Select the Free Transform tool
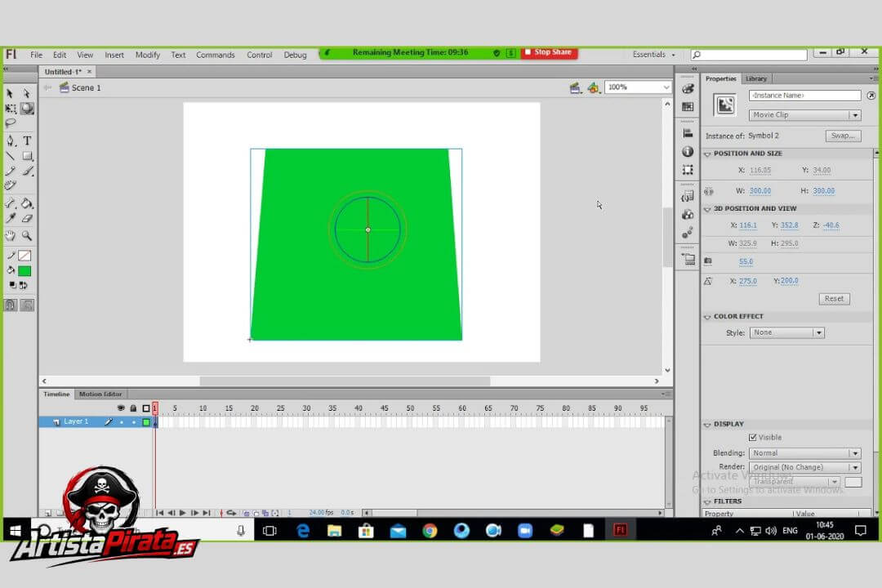882x588 pixels. point(10,108)
